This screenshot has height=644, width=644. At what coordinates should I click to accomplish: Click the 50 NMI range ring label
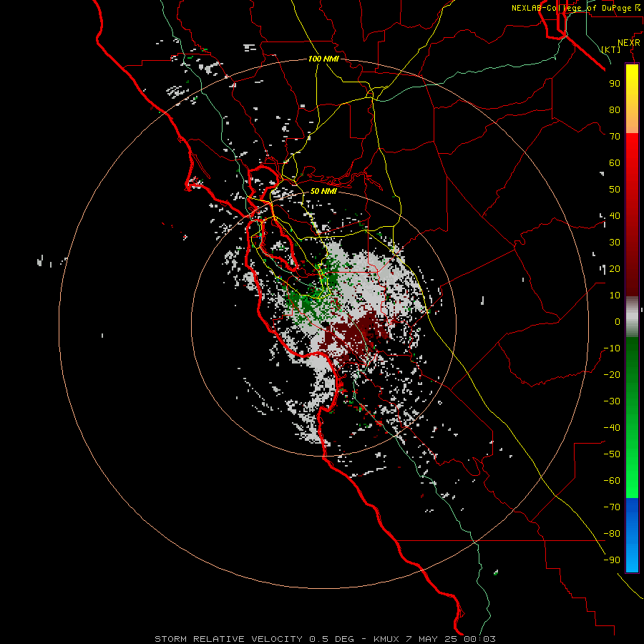click(323, 191)
